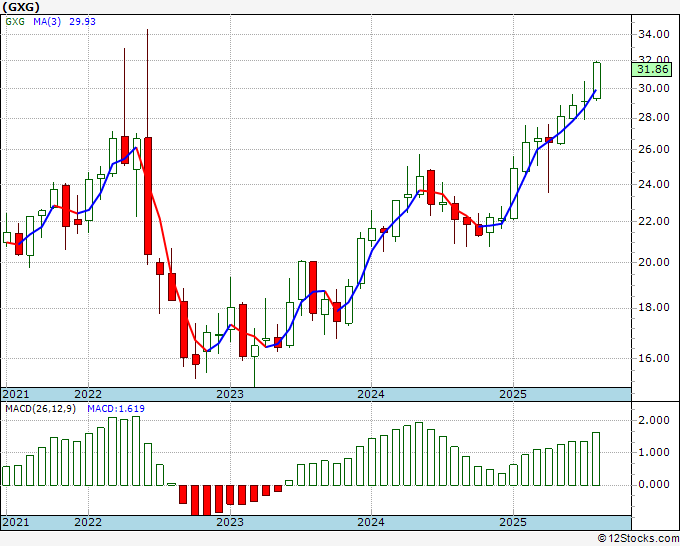
Task: Click the last green MACD histogram bar
Action: coord(597,458)
